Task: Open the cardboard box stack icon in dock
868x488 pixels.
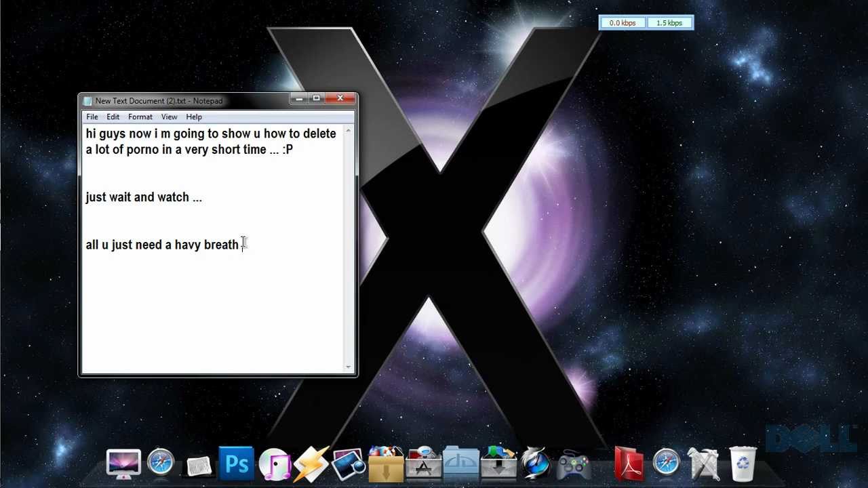Action: click(x=386, y=465)
